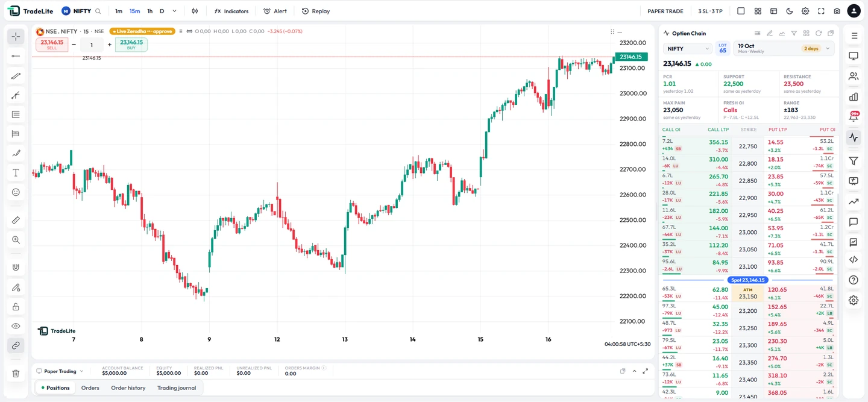Open the multi-chart grid layout
Image resolution: width=868 pixels, height=402 pixels.
click(758, 11)
